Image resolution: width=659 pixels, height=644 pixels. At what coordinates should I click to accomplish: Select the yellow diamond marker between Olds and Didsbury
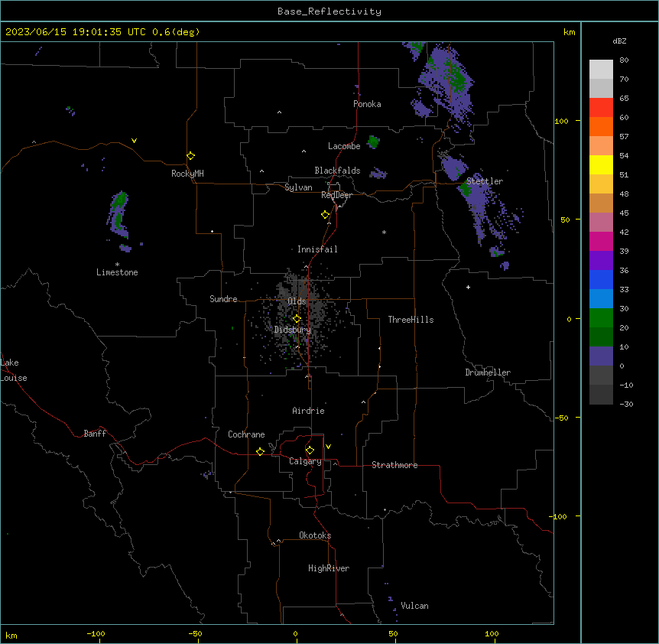297,319
